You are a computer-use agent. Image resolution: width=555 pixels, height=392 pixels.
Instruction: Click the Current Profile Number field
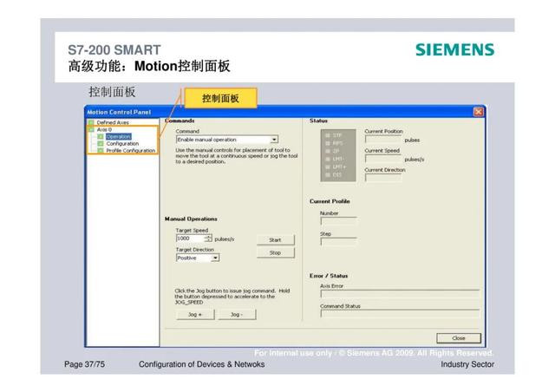(x=339, y=221)
